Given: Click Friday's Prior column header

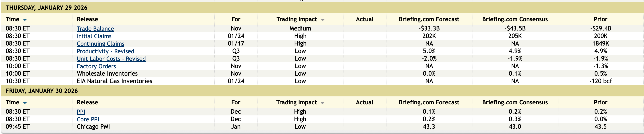Looking at the screenshot, I should tap(601, 102).
